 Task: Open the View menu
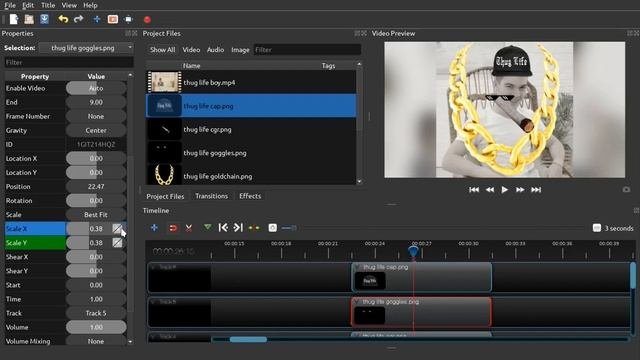click(x=69, y=5)
